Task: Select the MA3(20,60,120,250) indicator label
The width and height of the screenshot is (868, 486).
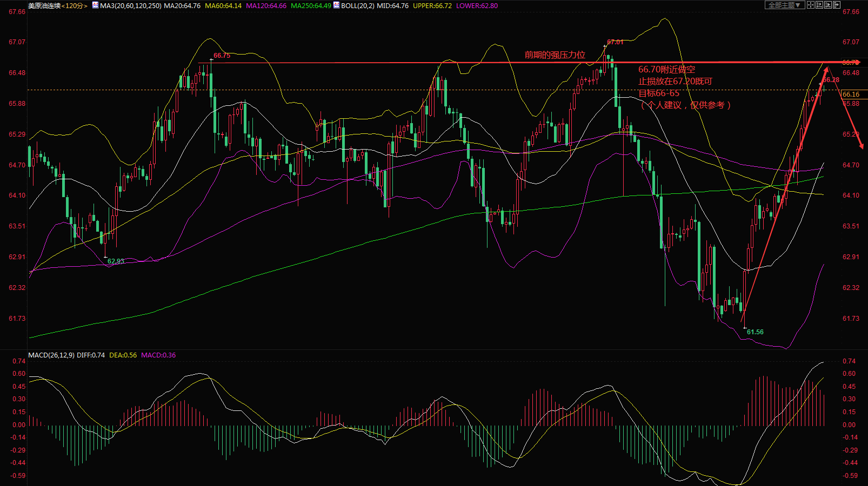Action: [x=131, y=5]
